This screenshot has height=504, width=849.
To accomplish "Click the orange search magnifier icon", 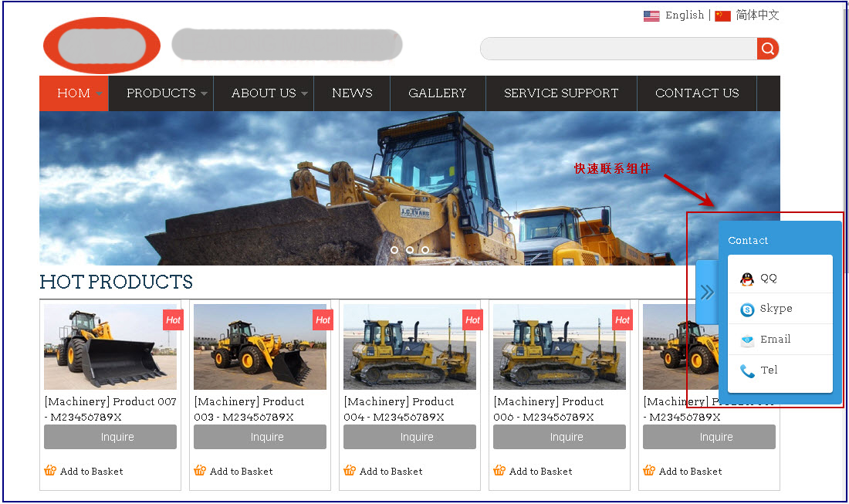I will pos(767,49).
